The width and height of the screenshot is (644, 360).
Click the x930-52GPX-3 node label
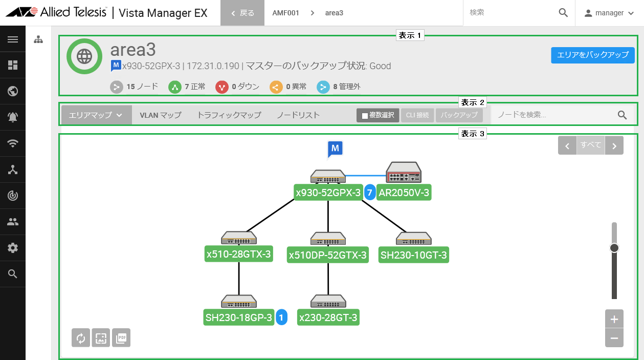(328, 193)
